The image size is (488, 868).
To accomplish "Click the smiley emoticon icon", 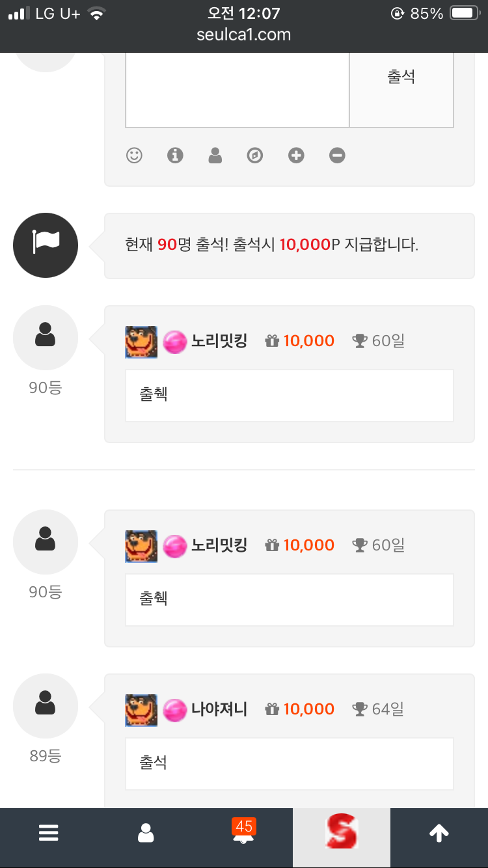I will pos(134,156).
